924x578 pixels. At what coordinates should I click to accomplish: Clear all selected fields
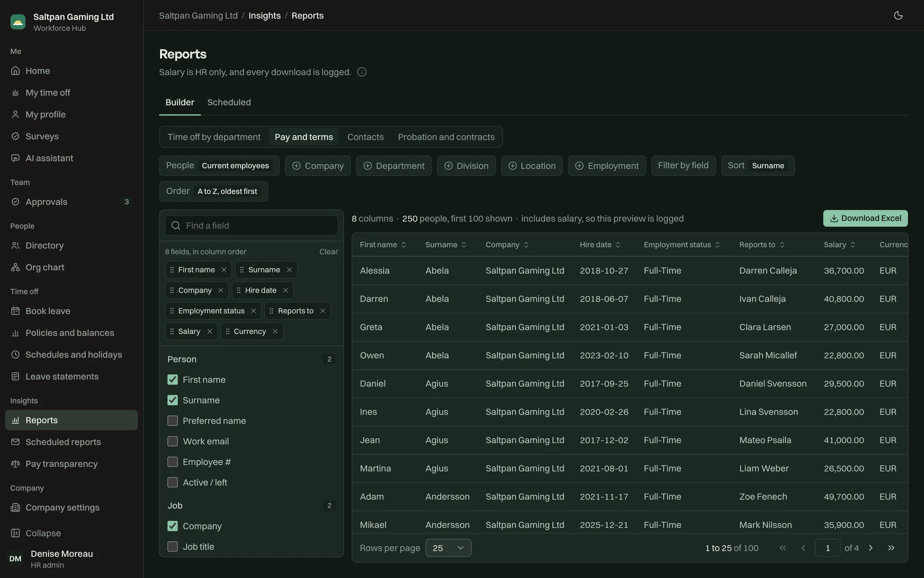(328, 252)
